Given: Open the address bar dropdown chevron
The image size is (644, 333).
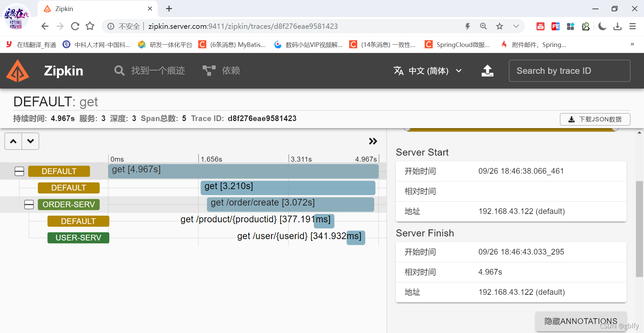Looking at the screenshot, I should click(516, 26).
